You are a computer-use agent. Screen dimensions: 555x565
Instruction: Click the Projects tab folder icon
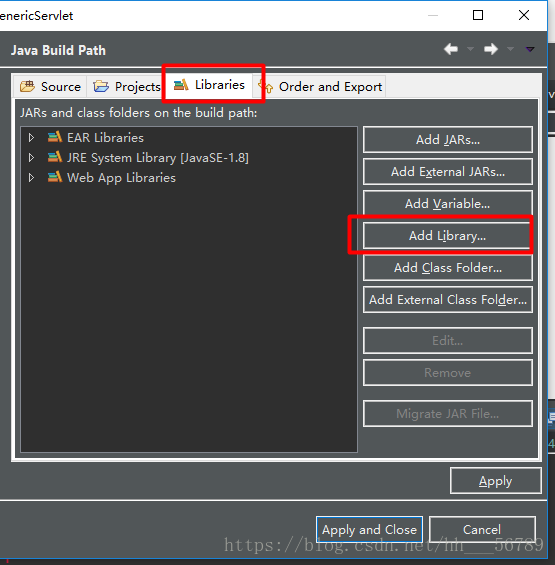(101, 86)
